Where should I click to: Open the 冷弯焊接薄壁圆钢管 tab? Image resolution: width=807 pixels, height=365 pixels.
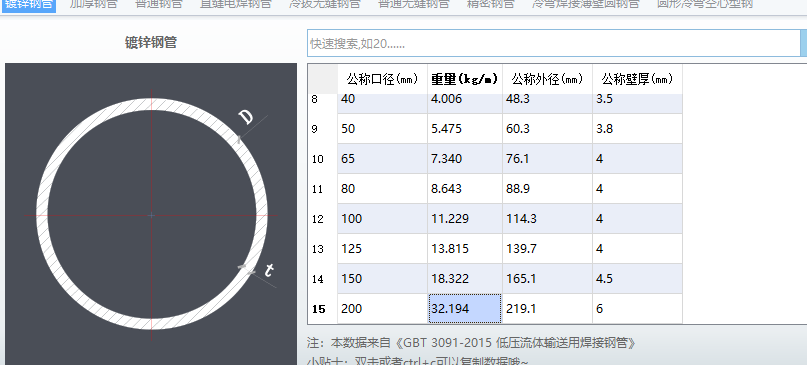pyautogui.click(x=586, y=5)
